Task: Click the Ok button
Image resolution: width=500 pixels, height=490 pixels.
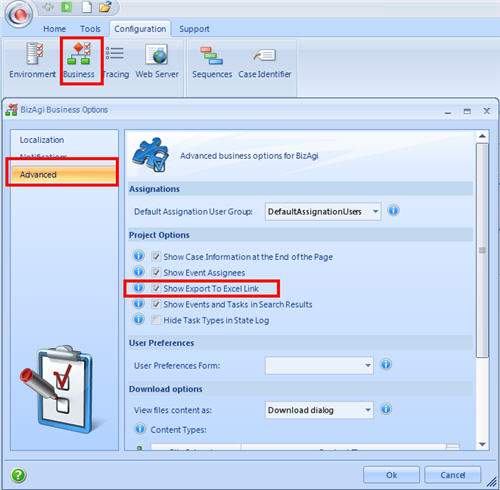Action: pos(391,475)
